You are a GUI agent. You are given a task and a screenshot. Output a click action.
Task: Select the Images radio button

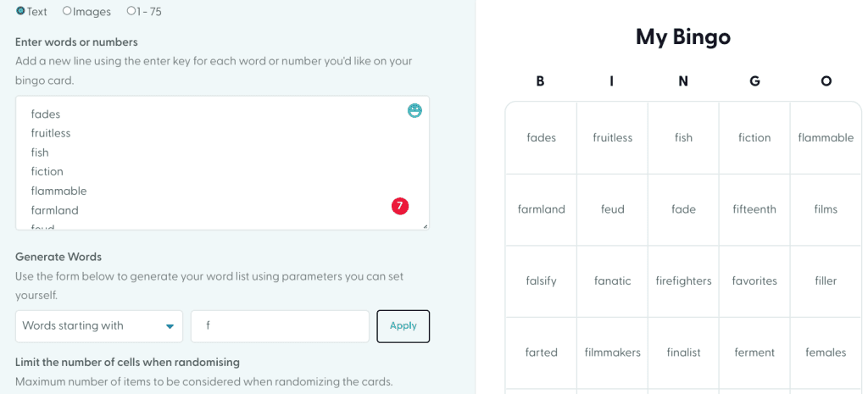67,11
